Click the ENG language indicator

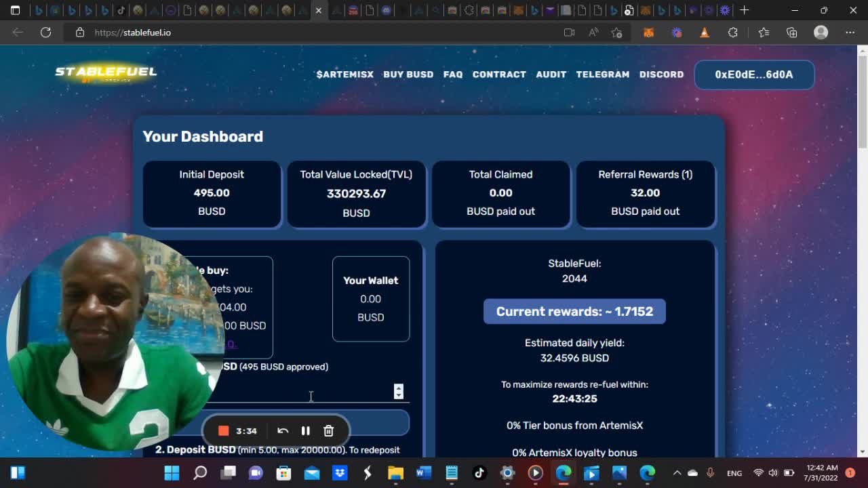click(734, 473)
